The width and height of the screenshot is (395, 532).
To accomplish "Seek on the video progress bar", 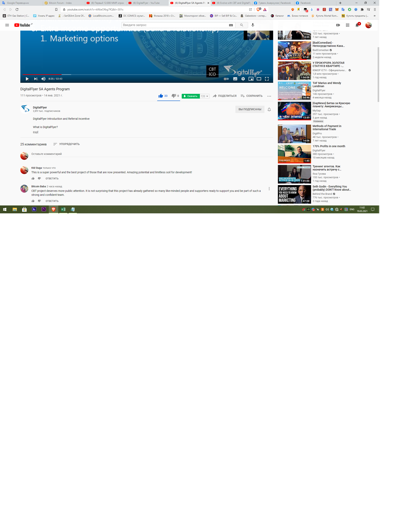I will 147,75.
